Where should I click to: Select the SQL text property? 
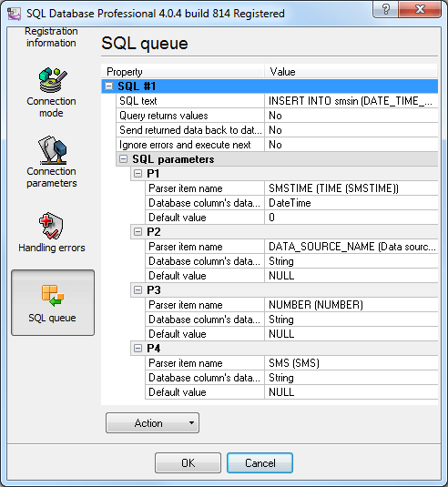click(x=189, y=101)
